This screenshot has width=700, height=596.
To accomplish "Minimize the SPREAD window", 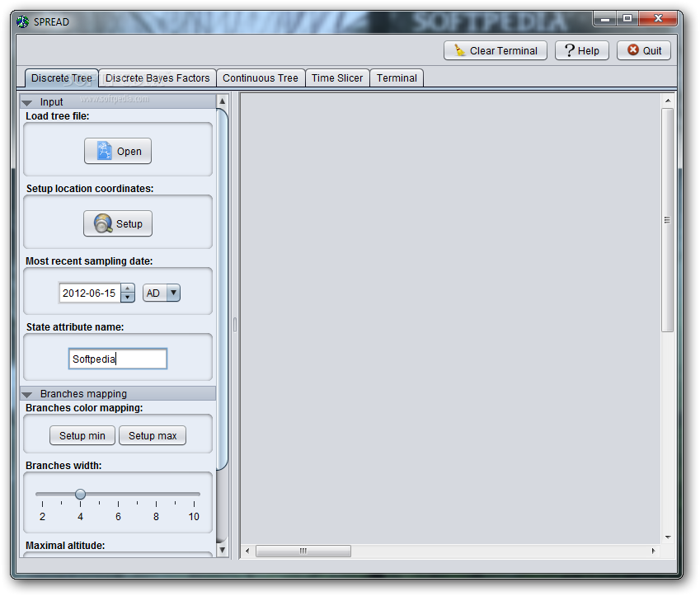I will pyautogui.click(x=605, y=19).
